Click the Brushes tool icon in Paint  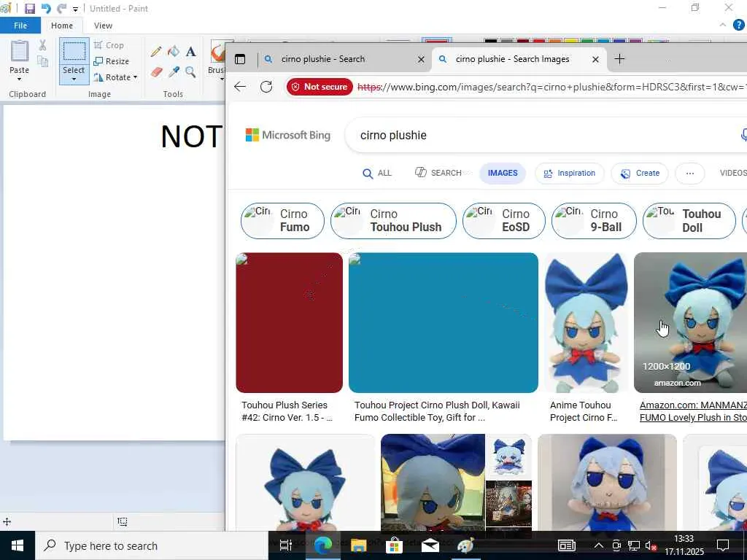point(217,52)
